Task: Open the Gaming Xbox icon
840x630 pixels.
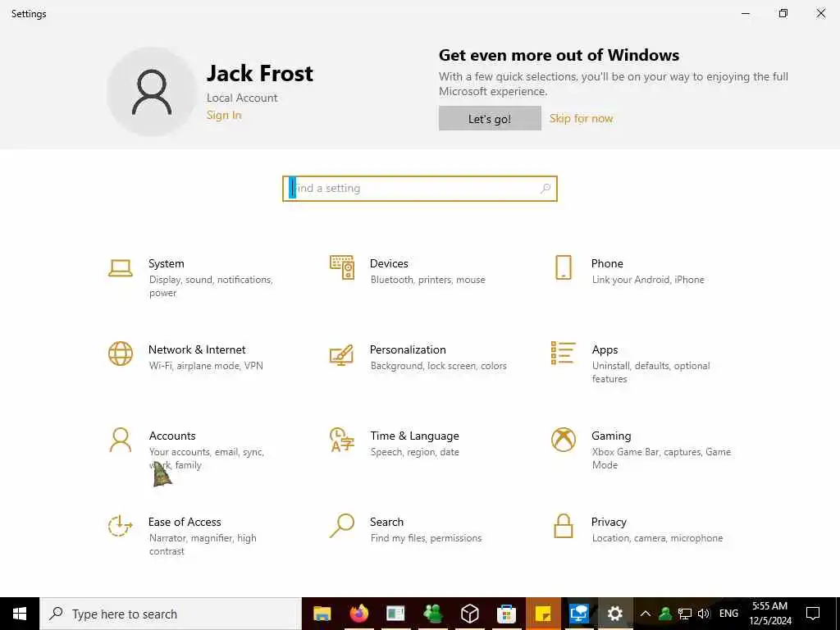Action: click(x=564, y=440)
